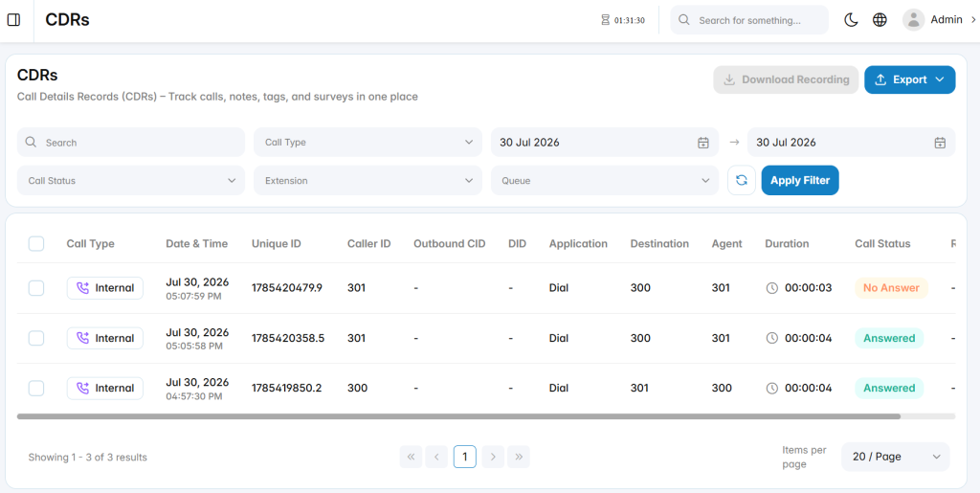Click the Unique ID column header
Viewport: 980px width, 493px height.
[277, 244]
